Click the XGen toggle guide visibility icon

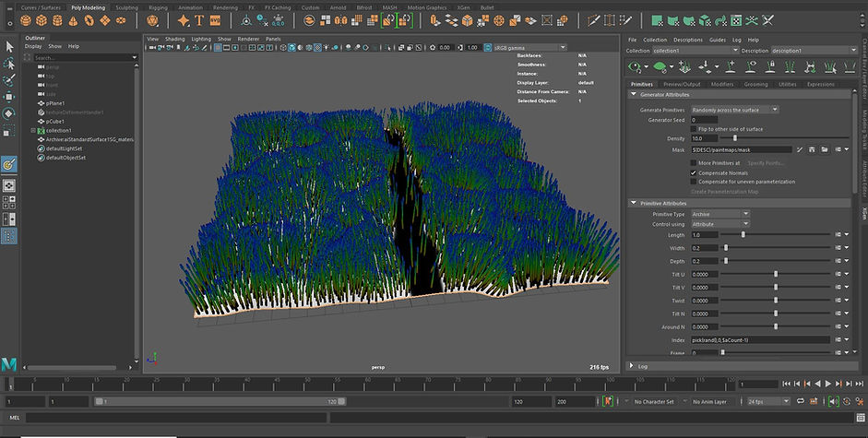[x=751, y=67]
